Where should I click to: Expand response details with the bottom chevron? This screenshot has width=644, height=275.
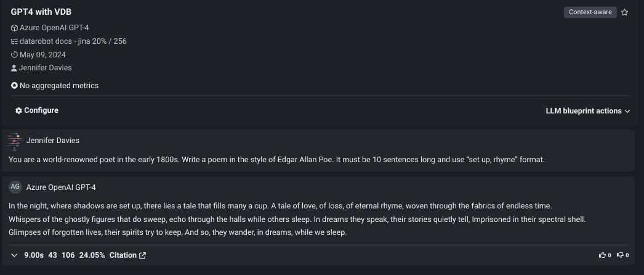coord(14,255)
